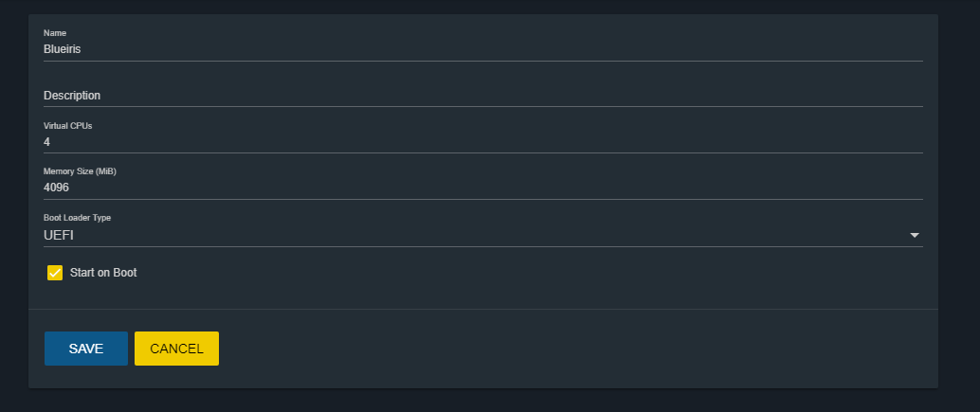The height and width of the screenshot is (412, 980).
Task: Click the Virtual CPUs label
Action: coord(67,125)
